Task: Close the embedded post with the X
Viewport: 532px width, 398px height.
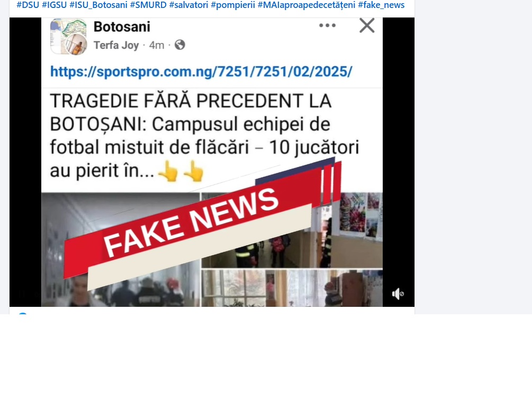Action: (x=367, y=25)
